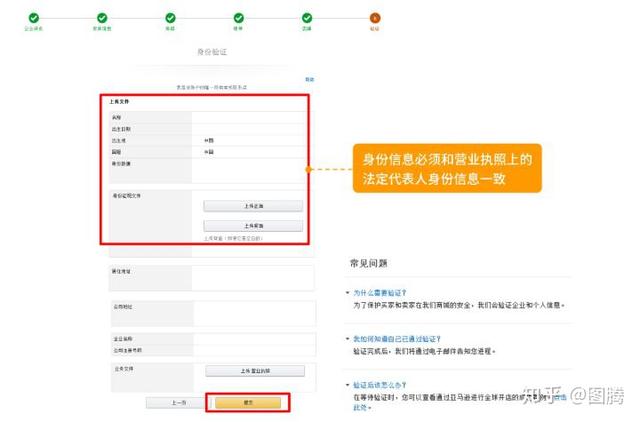This screenshot has width=640, height=422.
Task: Click the blue help link above the form
Action: coord(310,79)
